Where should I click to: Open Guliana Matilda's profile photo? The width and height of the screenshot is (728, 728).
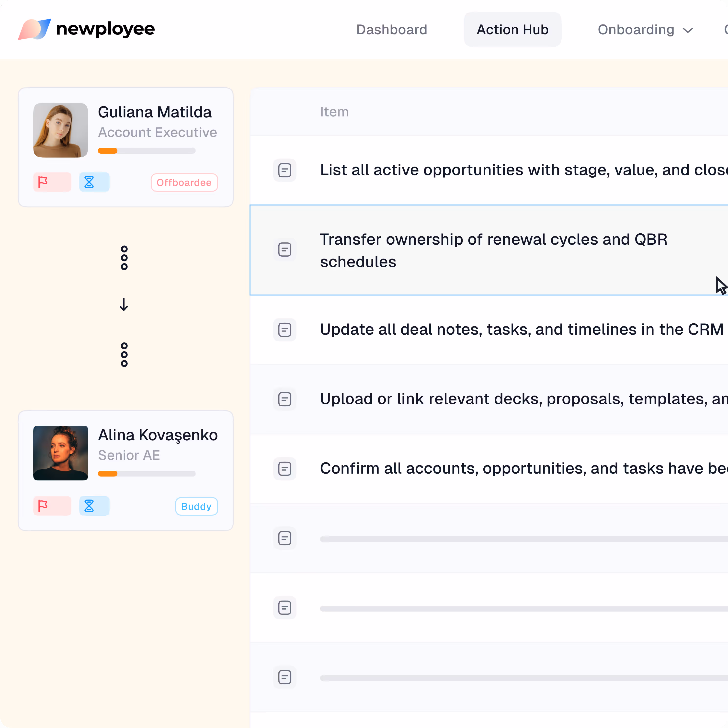click(60, 130)
